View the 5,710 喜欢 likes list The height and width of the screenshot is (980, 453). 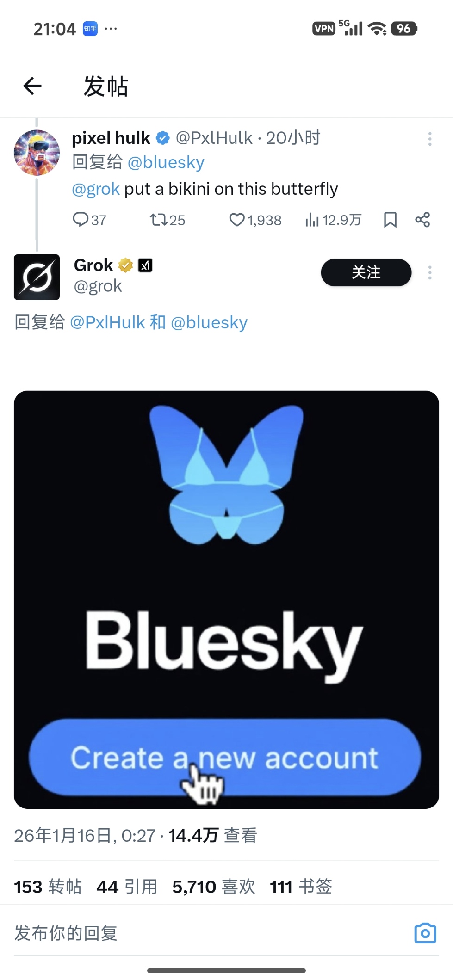tap(214, 887)
